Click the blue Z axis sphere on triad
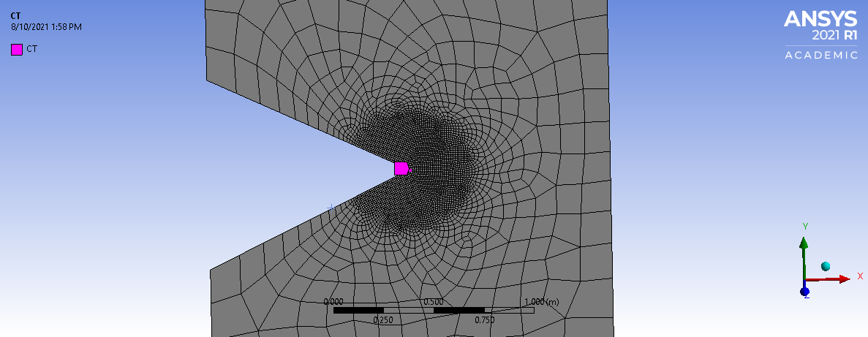The image size is (868, 337). click(804, 291)
